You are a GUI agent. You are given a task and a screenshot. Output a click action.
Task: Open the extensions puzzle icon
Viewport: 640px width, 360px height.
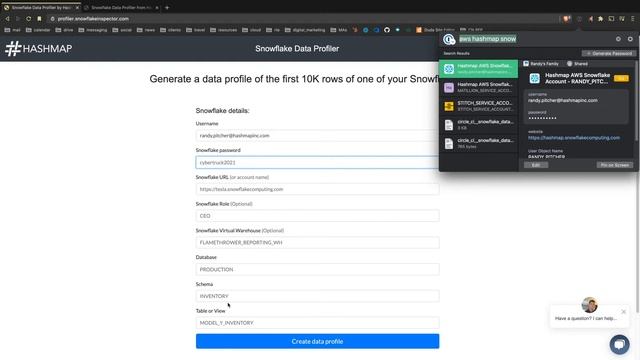point(600,19)
